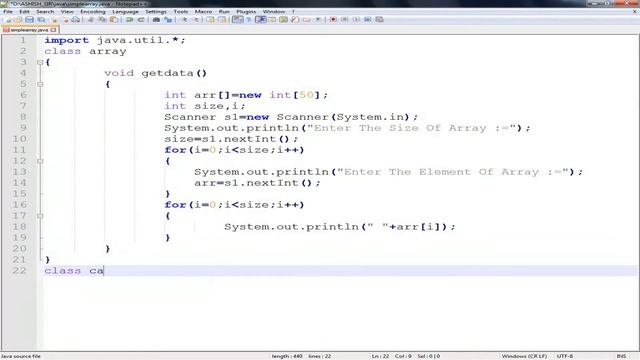This screenshot has width=640, height=360.
Task: Open the Plugins menu
Action: [246, 11]
